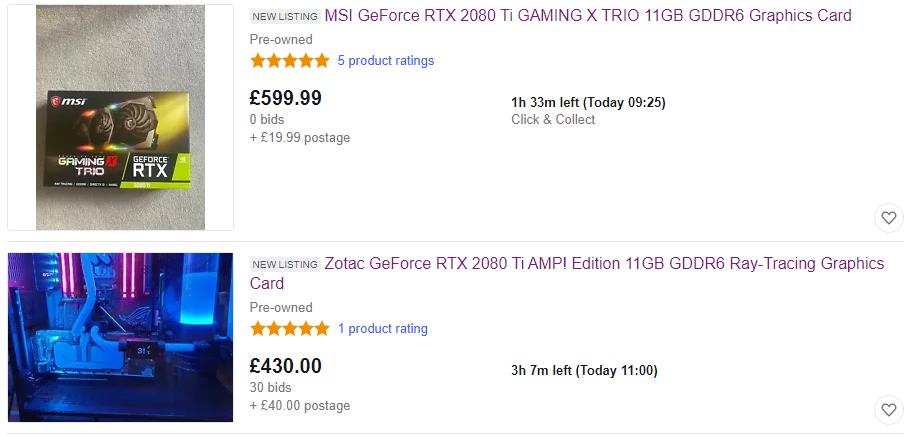View the 5 product ratings link
The height and width of the screenshot is (437, 917).
coord(385,61)
